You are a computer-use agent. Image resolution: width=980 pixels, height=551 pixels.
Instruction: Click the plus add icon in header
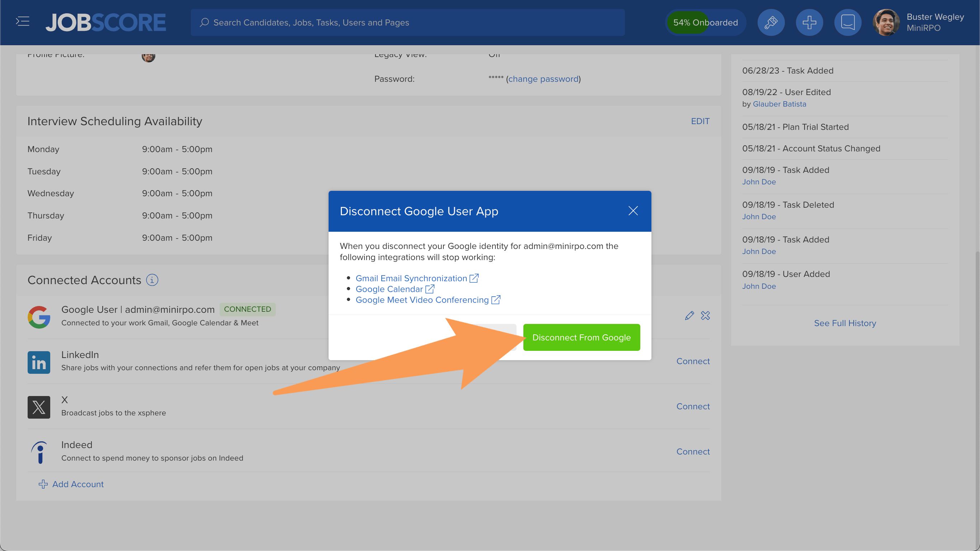tap(809, 23)
